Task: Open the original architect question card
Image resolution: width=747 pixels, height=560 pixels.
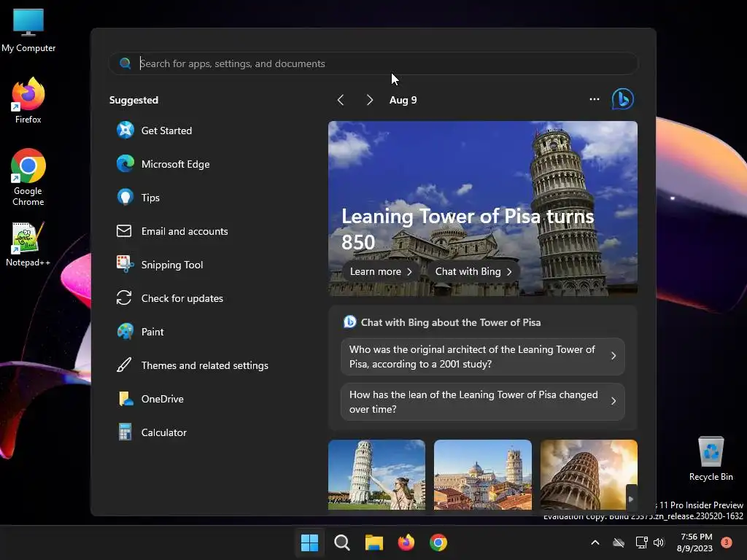Action: (483, 356)
